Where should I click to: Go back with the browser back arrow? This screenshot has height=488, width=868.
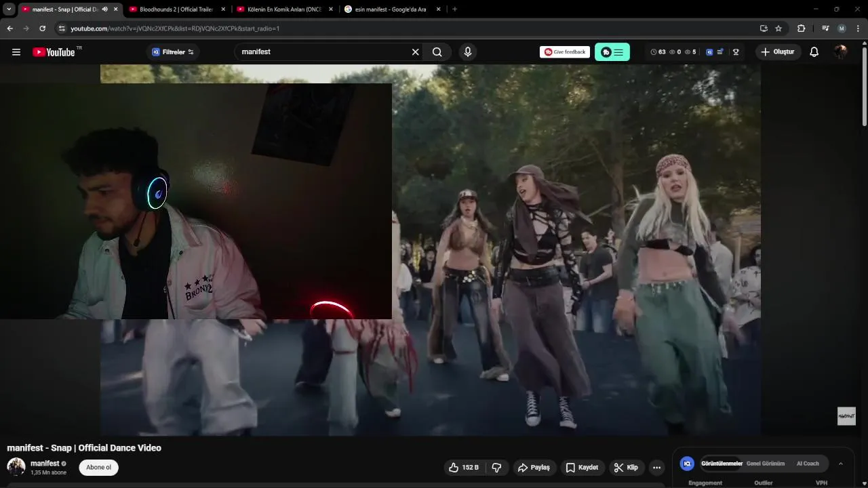[x=9, y=28]
